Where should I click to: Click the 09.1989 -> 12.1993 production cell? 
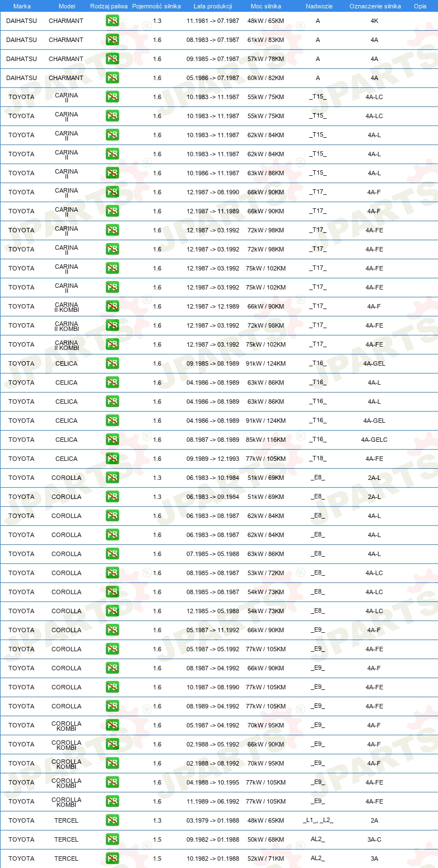pos(213,459)
